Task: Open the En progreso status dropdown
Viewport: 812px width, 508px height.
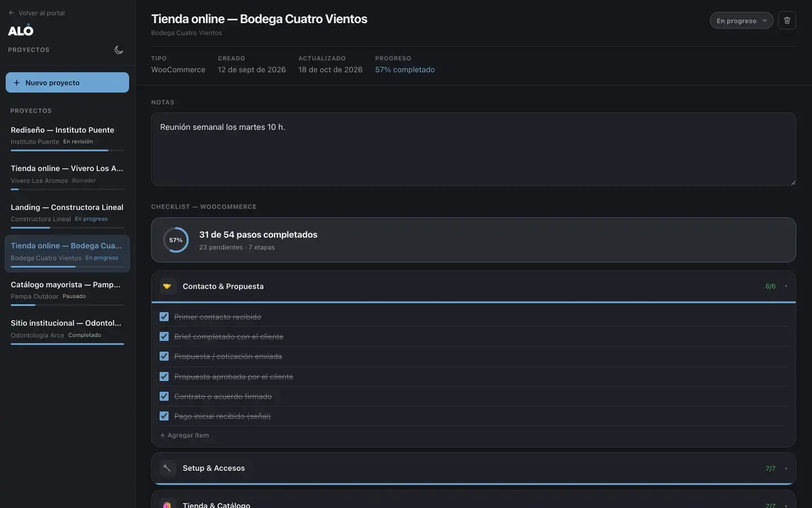Action: click(x=742, y=20)
